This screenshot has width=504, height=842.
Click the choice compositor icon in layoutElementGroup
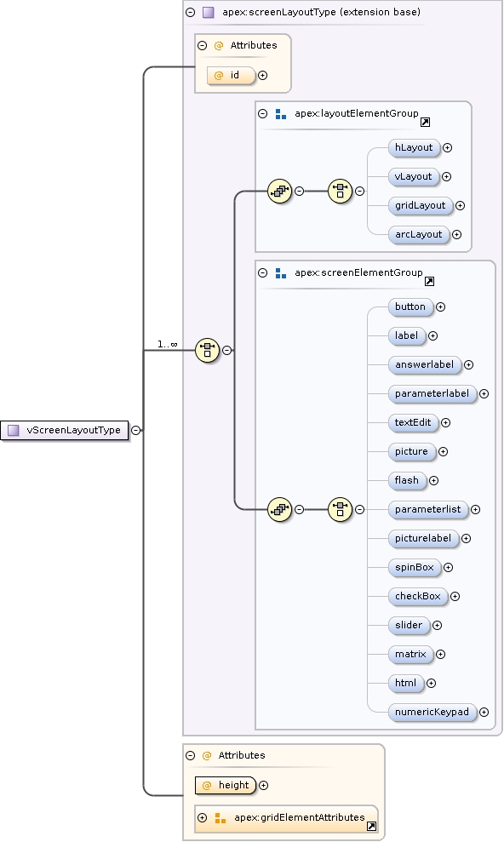(x=340, y=192)
